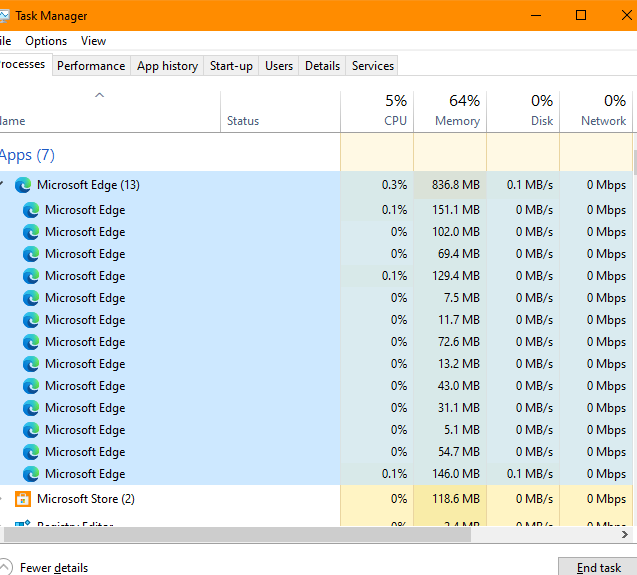Click the Apps (7) group heading
The image size is (637, 575).
pyautogui.click(x=27, y=155)
